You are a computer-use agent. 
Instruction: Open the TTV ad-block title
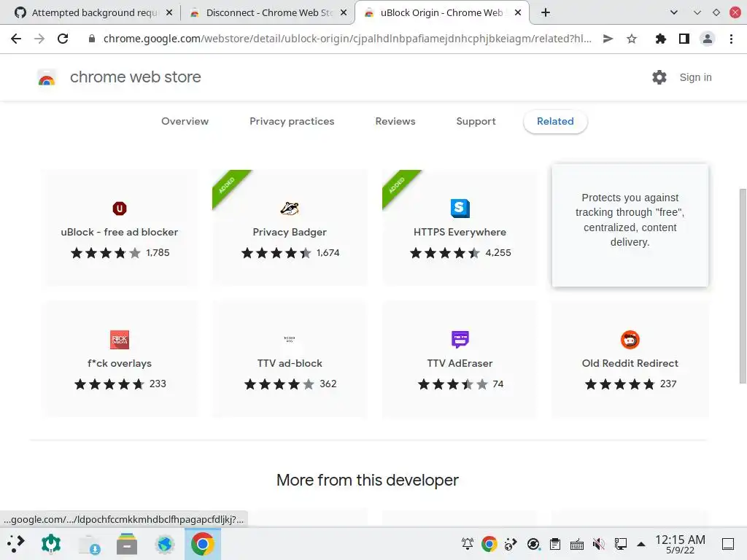[290, 363]
